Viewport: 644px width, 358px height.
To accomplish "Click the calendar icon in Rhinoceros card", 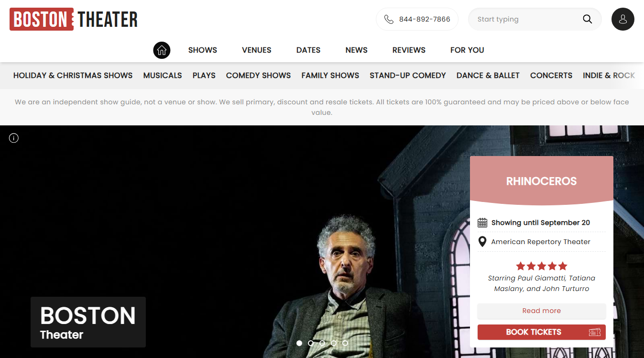I will [482, 223].
